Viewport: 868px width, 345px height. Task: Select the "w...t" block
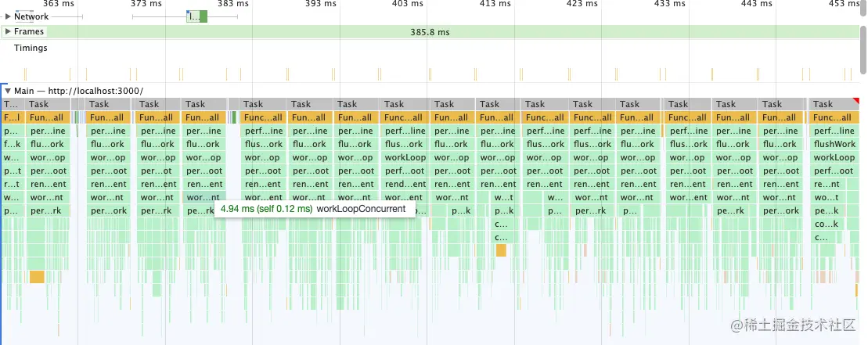503,197
